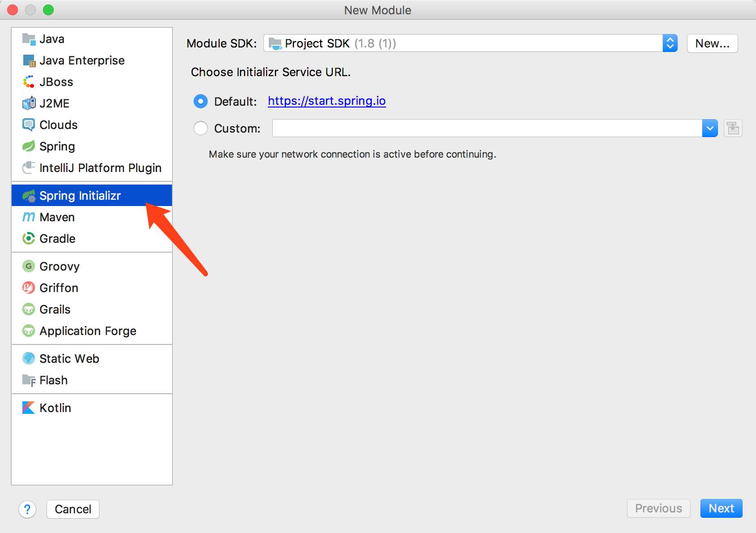Open help with the question mark button
The width and height of the screenshot is (756, 533).
click(27, 509)
